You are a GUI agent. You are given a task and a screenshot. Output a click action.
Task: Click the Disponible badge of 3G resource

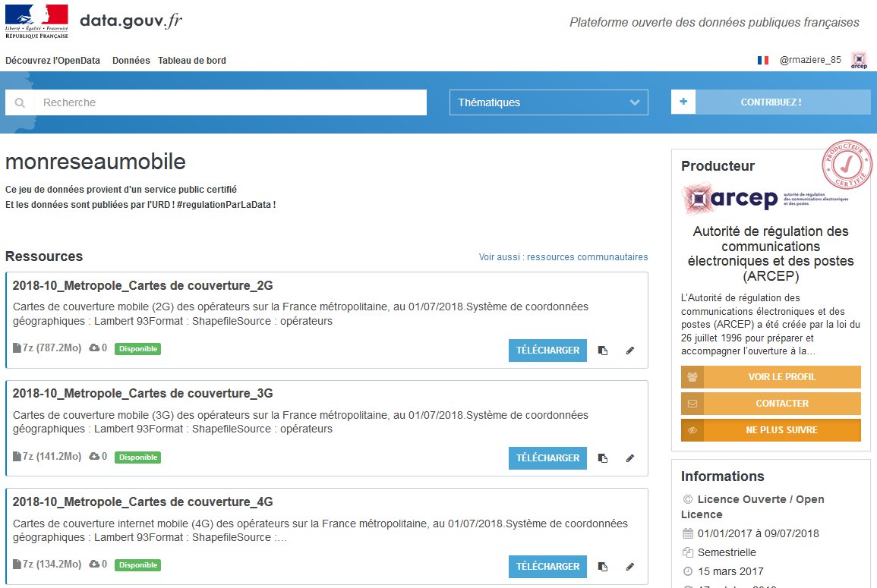pyautogui.click(x=137, y=458)
